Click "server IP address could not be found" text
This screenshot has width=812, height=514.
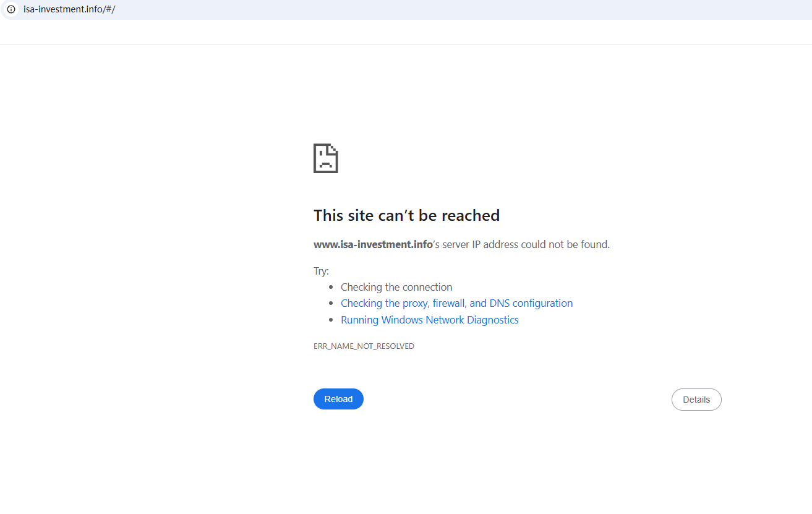point(526,244)
